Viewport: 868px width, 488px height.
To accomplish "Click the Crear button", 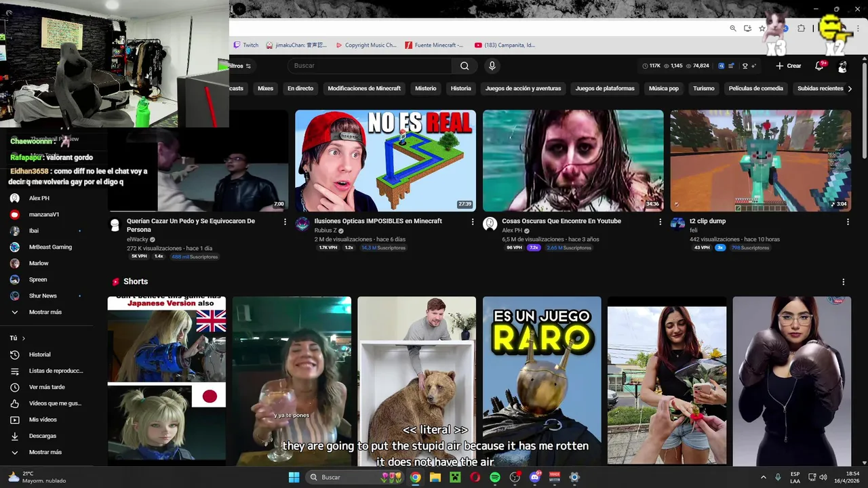I will [789, 66].
